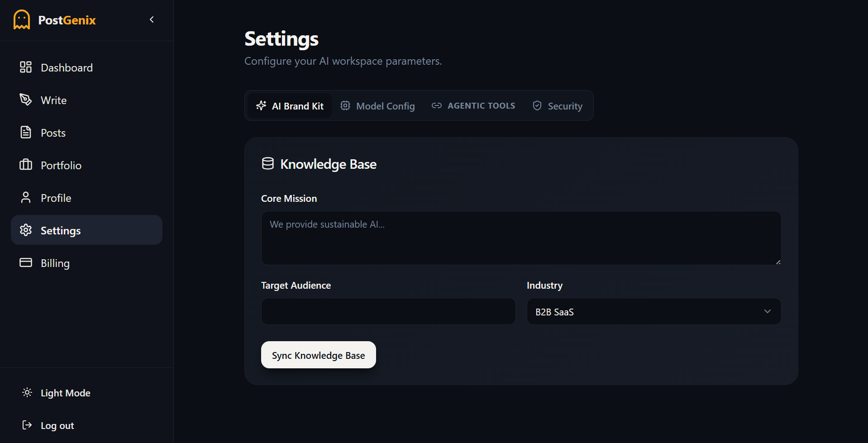Toggle Light Mode
The height and width of the screenshot is (443, 868).
(57, 393)
